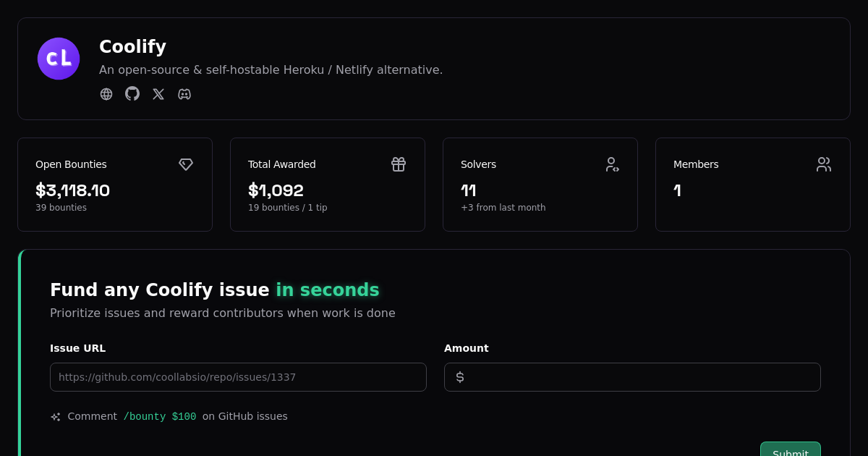
Task: Select the Coolify circular logo
Action: coord(59,59)
